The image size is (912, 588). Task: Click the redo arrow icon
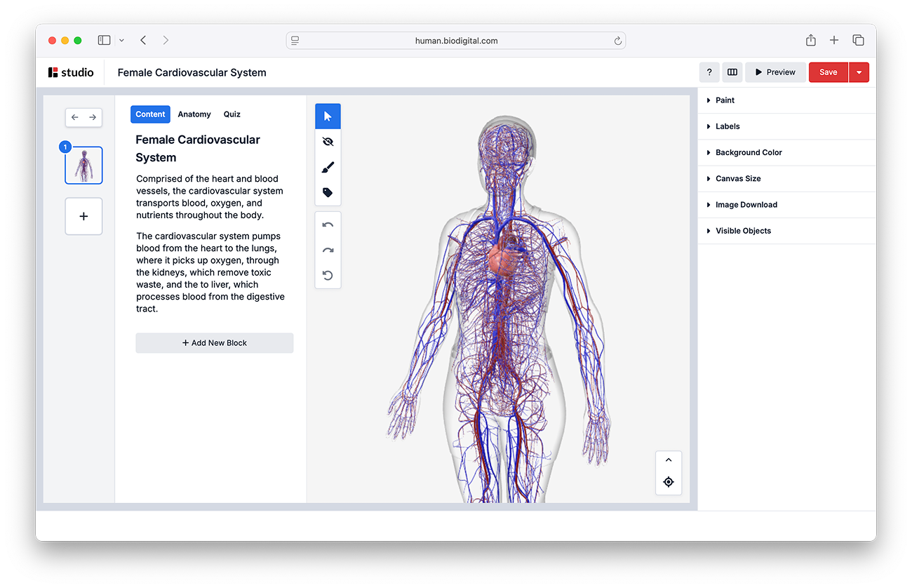coord(328,250)
